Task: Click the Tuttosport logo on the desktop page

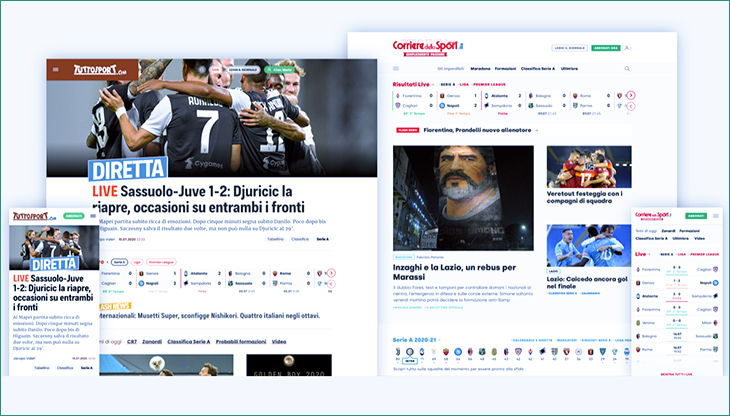Action: coord(100,70)
